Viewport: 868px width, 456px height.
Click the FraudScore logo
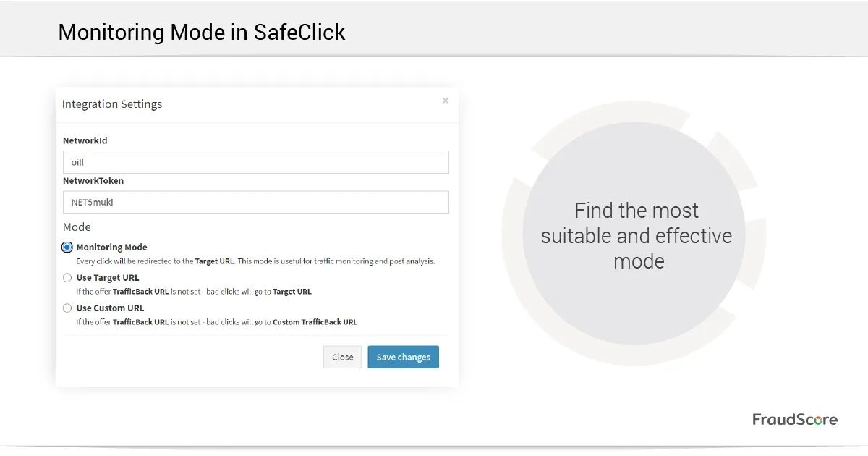(794, 420)
